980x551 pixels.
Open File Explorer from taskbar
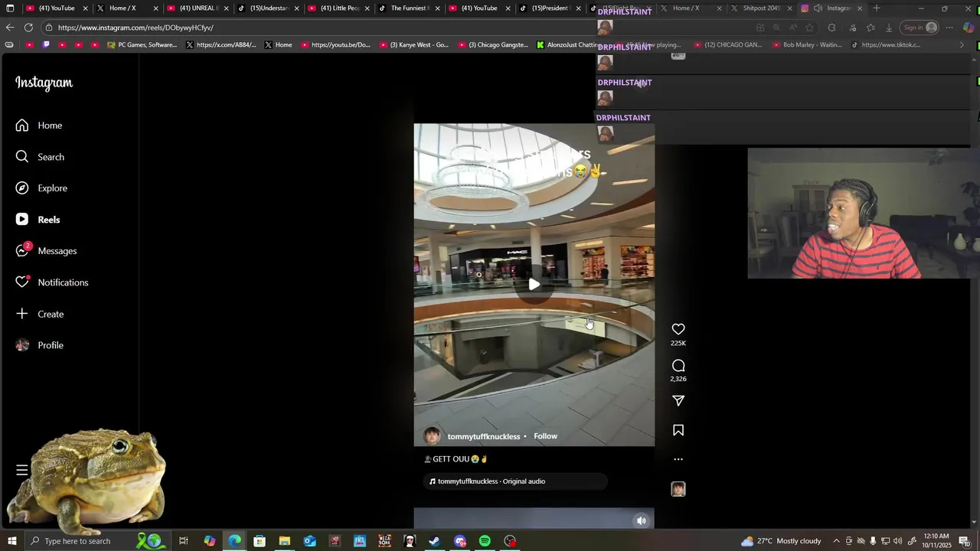click(x=284, y=541)
